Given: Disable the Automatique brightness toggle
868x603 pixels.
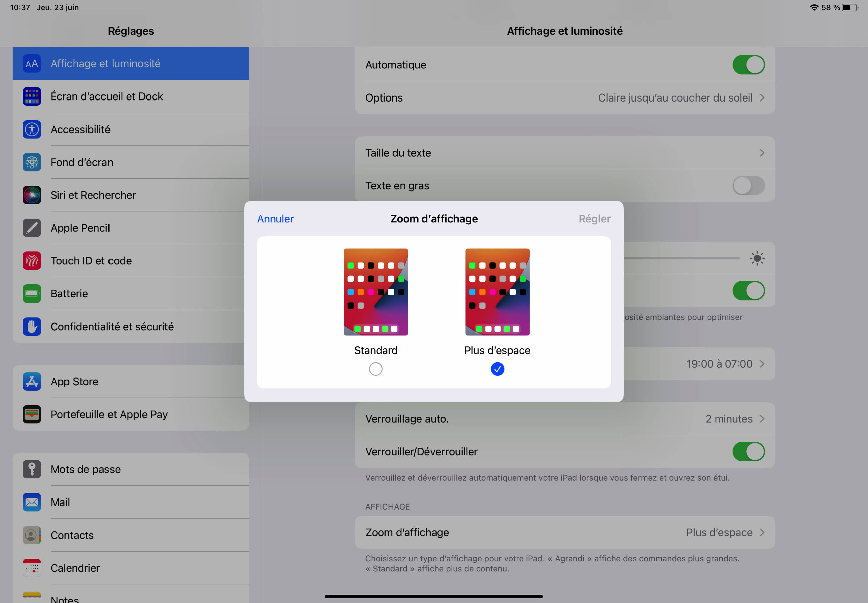Looking at the screenshot, I should click(x=748, y=65).
